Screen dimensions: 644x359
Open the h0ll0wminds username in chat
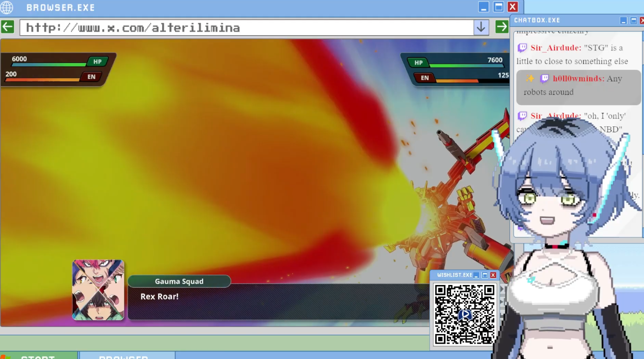click(579, 79)
